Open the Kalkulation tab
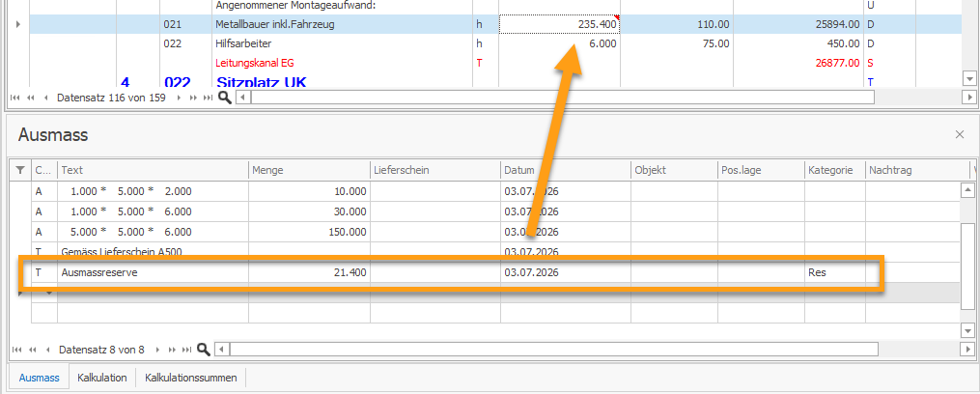Viewport: 980px width, 394px height. click(102, 378)
